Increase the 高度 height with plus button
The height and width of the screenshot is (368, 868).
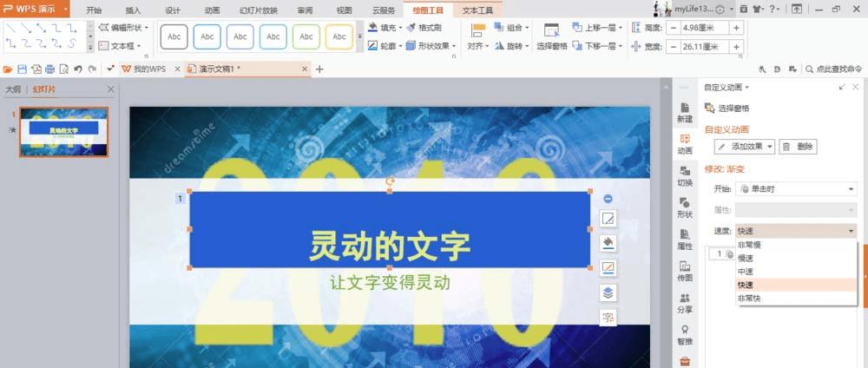736,29
